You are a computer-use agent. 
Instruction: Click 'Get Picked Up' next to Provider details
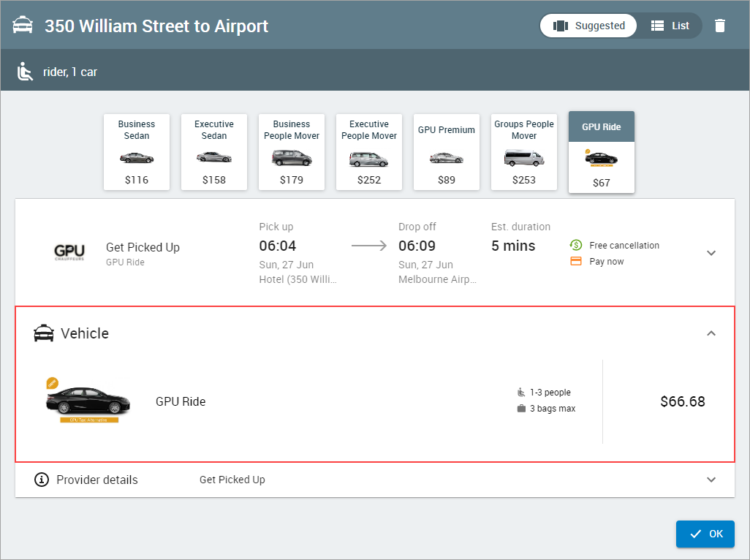coord(232,480)
